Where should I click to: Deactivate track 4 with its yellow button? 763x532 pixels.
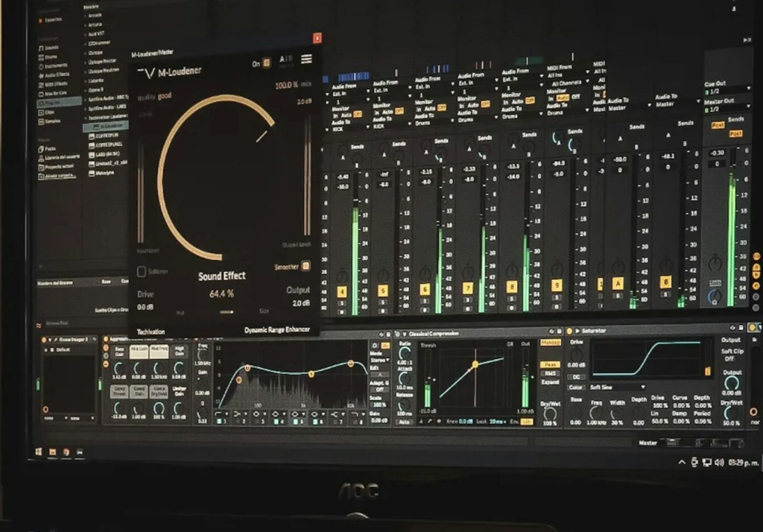(x=341, y=291)
